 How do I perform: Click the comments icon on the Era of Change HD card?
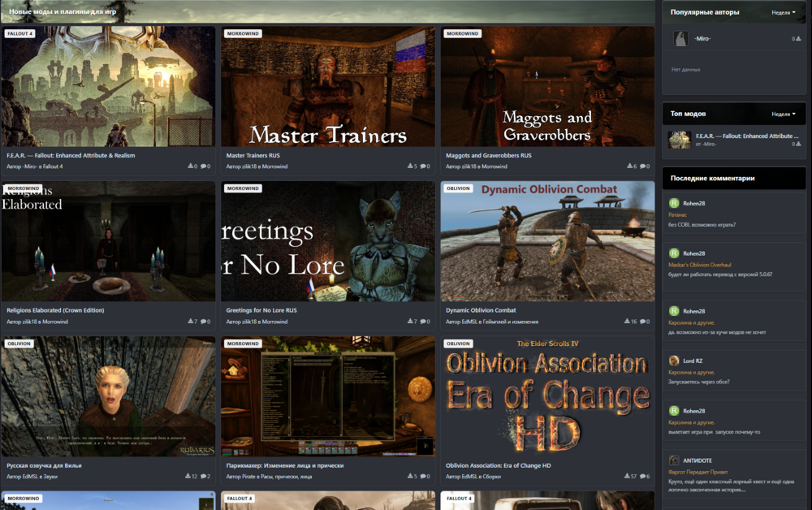pos(642,477)
